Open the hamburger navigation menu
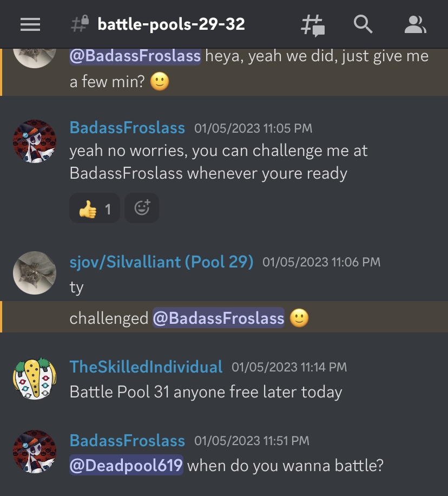This screenshot has width=448, height=496. point(30,24)
